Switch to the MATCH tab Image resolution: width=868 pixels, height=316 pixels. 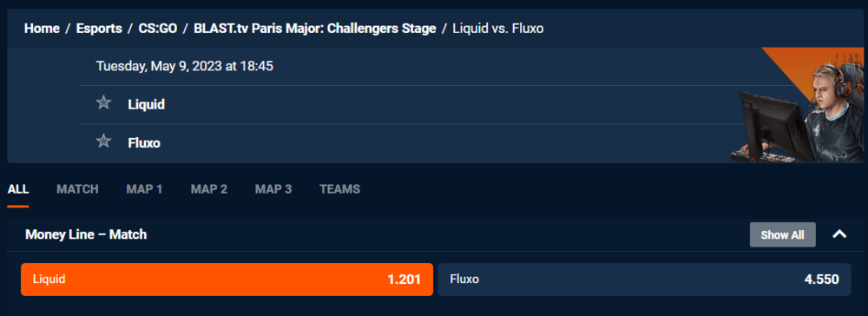click(77, 189)
